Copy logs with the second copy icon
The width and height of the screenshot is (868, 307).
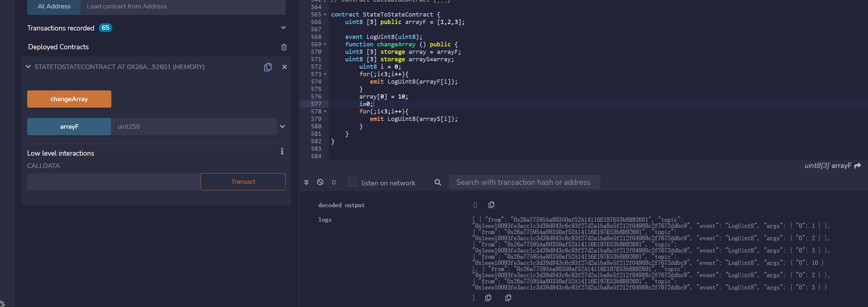[508, 298]
